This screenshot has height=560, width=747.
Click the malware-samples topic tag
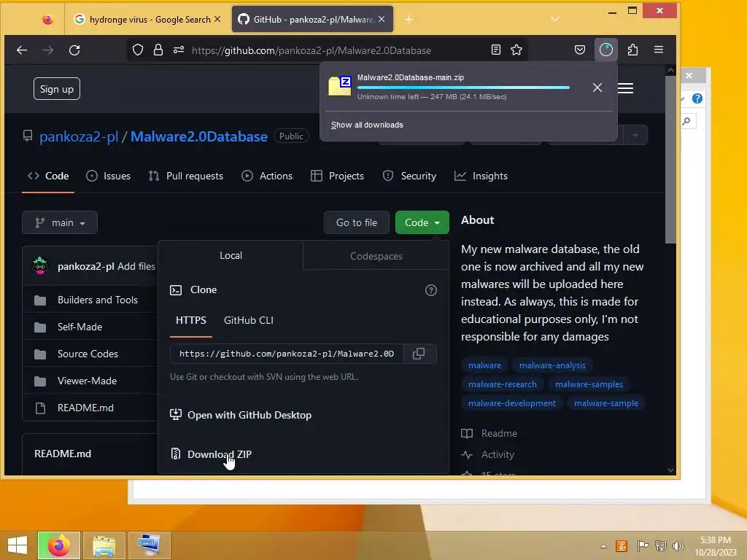[x=589, y=384]
